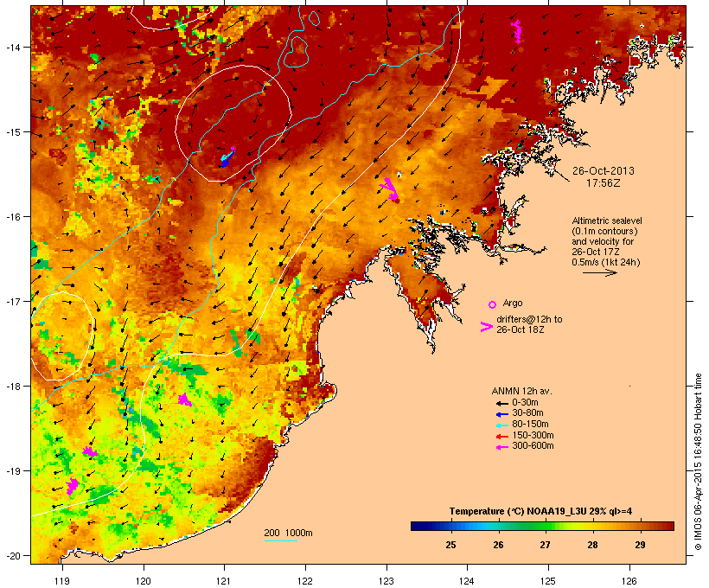Click the '0-30m' depth label
Viewport: 709px width, 588px height.
(525, 403)
